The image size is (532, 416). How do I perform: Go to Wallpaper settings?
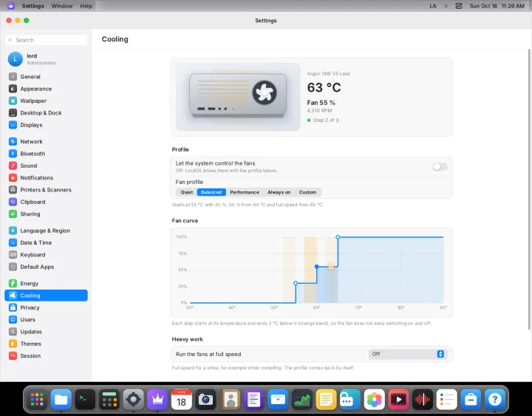[x=46, y=100]
